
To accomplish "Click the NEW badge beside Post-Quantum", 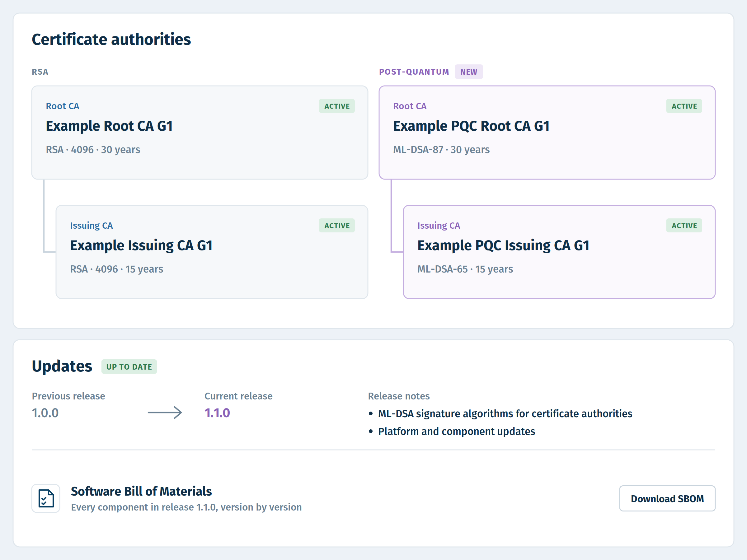I will [x=469, y=72].
